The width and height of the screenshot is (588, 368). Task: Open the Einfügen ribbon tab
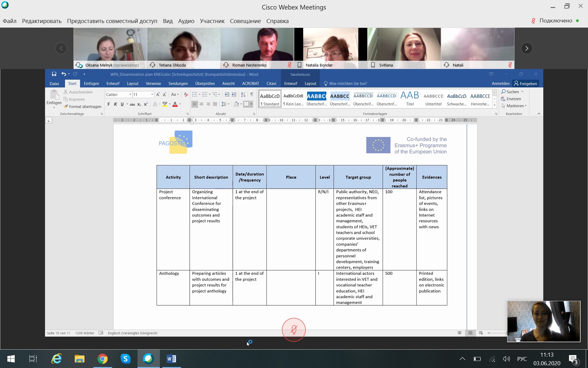pyautogui.click(x=91, y=83)
